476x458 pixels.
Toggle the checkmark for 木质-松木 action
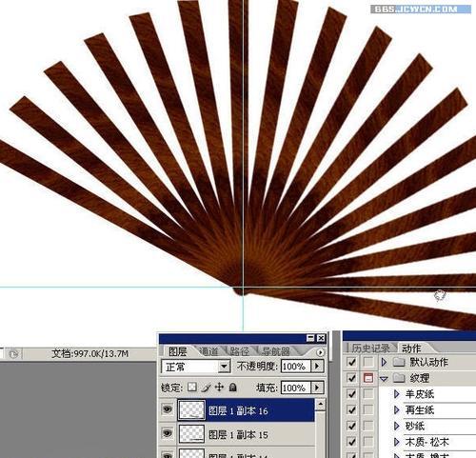pyautogui.click(x=351, y=442)
